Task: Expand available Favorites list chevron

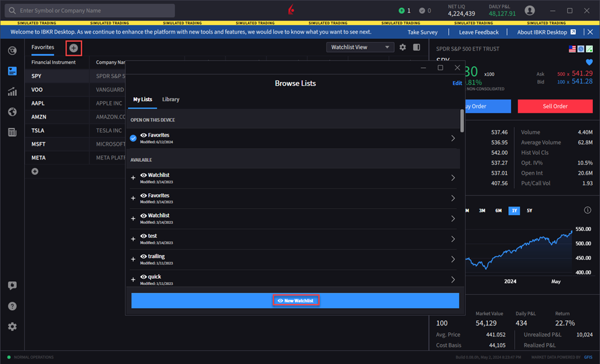Action: tap(453, 198)
